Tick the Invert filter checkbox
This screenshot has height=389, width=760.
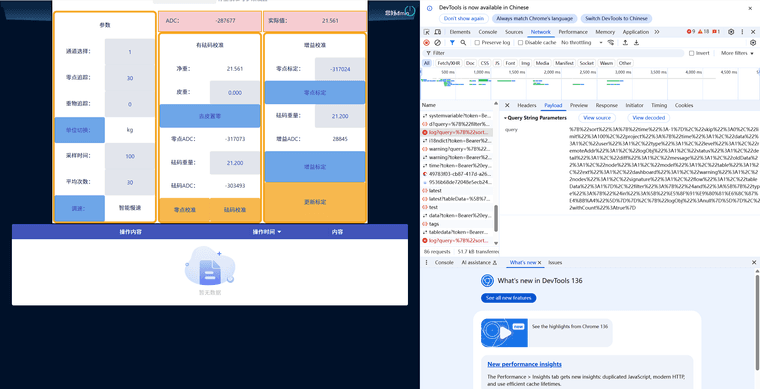tap(692, 53)
